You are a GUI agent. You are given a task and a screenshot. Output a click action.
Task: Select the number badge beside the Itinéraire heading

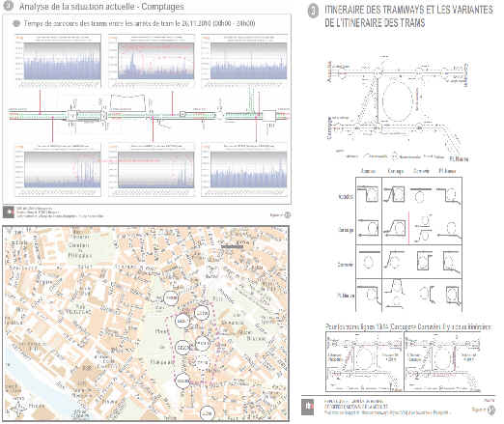tap(313, 11)
